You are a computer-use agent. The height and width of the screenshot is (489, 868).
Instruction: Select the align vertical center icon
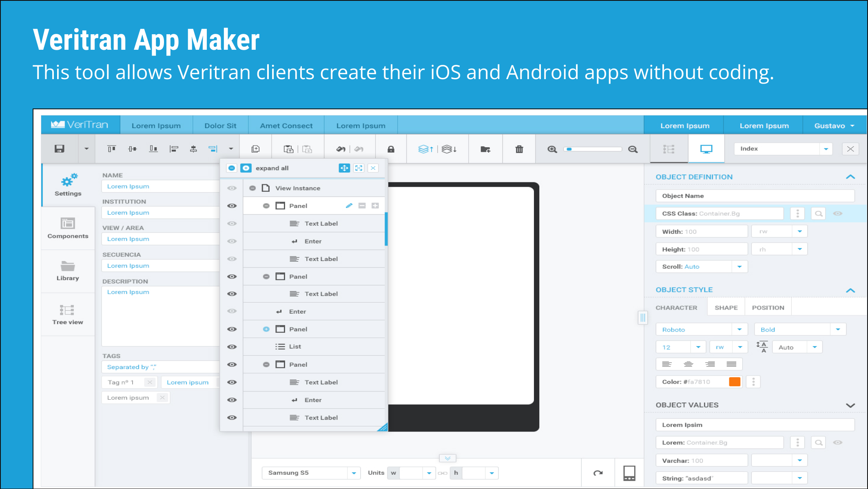(132, 149)
